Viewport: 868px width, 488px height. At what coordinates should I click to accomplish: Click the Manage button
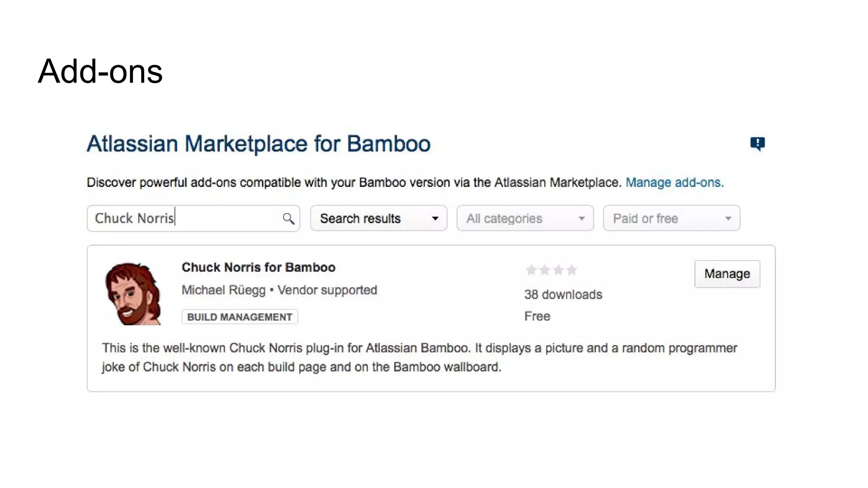click(727, 274)
